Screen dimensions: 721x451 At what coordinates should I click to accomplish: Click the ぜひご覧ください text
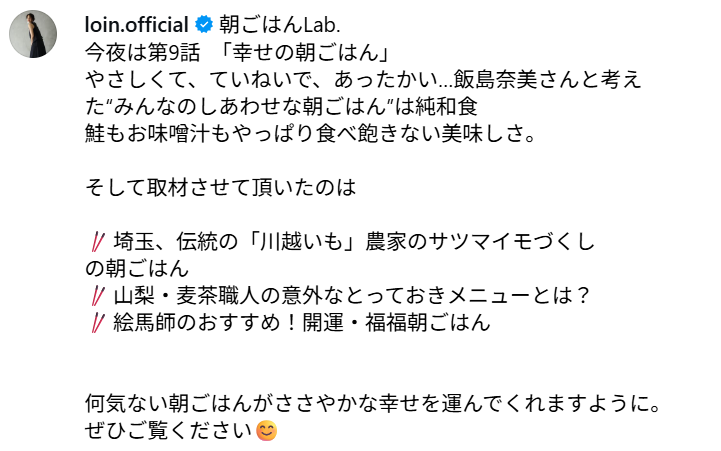tap(168, 432)
